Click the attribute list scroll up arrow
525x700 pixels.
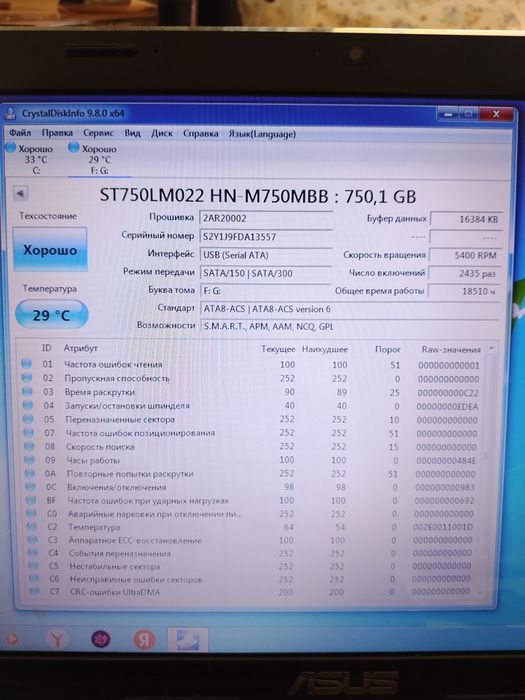click(x=491, y=348)
